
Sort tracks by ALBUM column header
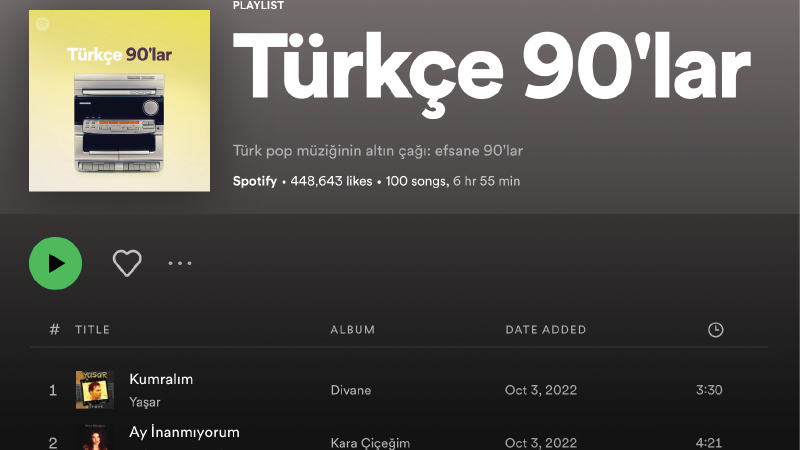pos(353,330)
